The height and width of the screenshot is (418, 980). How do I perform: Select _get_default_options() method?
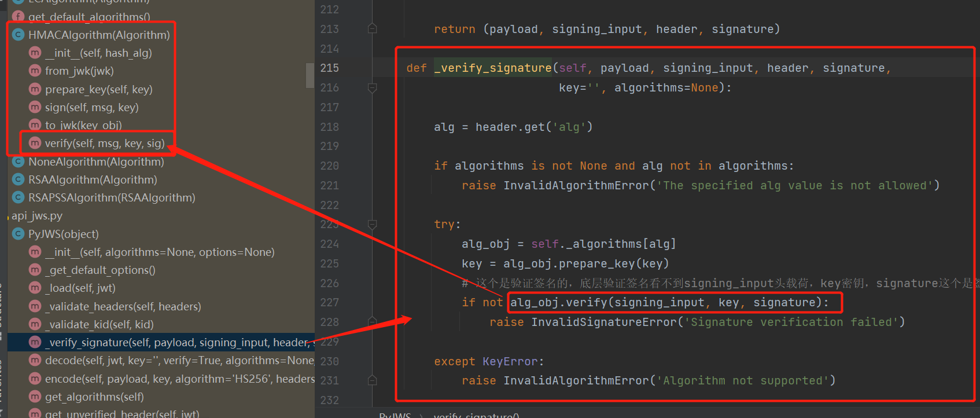click(100, 270)
